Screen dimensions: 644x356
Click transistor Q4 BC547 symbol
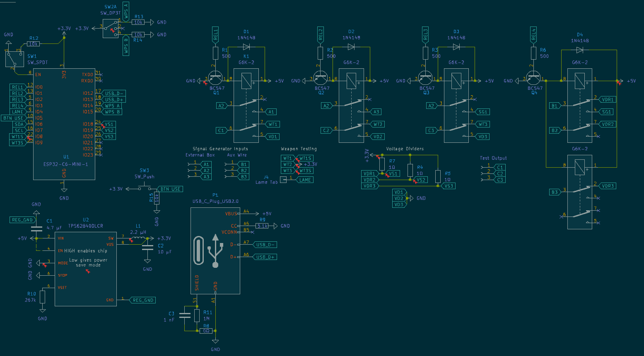534,79
